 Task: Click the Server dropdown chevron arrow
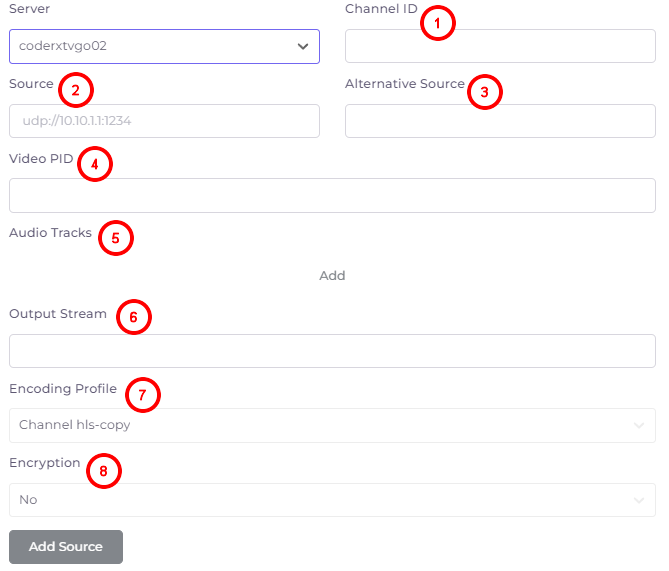tap(303, 46)
